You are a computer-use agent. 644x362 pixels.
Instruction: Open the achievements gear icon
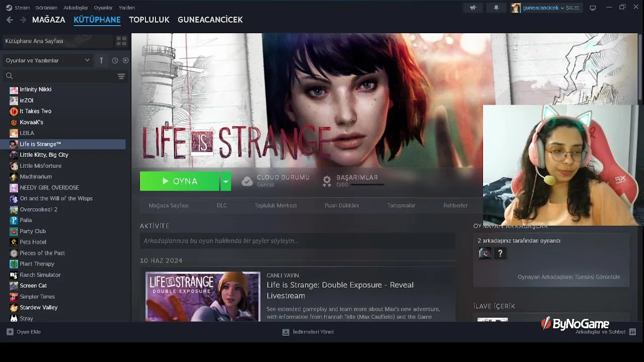[327, 181]
